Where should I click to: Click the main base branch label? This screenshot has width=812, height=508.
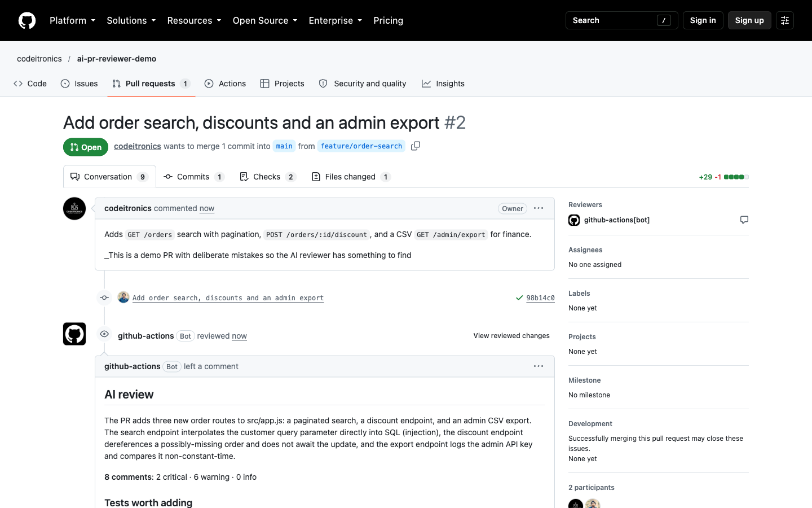tap(284, 146)
